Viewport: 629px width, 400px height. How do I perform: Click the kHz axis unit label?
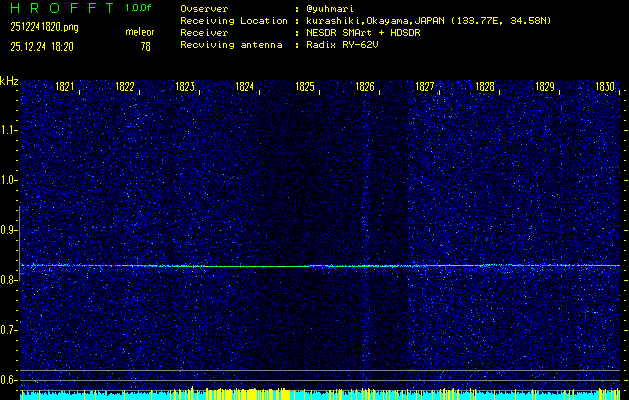point(9,80)
